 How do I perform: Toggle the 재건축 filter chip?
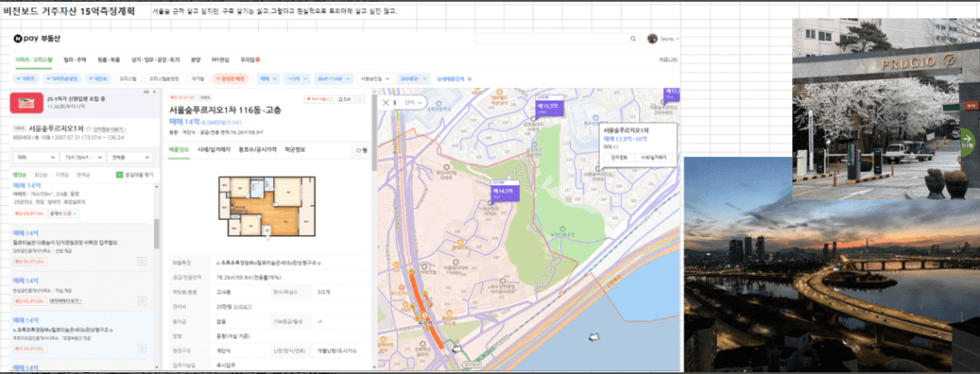tap(99, 79)
